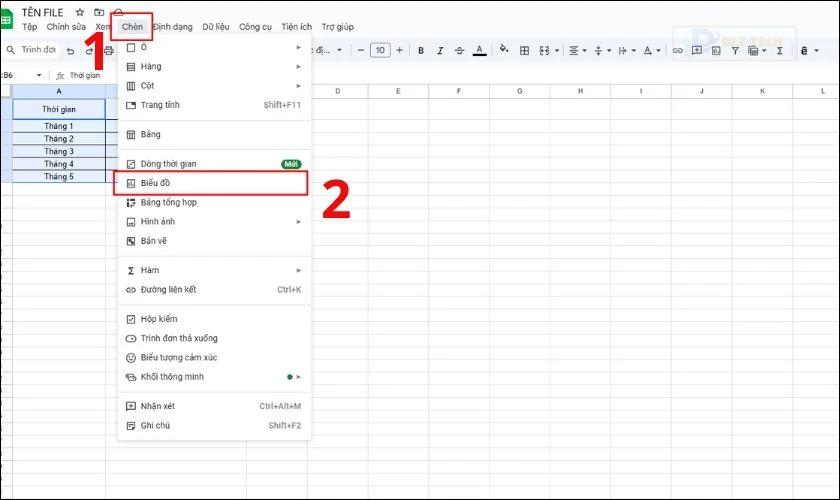Expand the Hình ảnh submenu
840x500 pixels.
pyautogui.click(x=214, y=222)
